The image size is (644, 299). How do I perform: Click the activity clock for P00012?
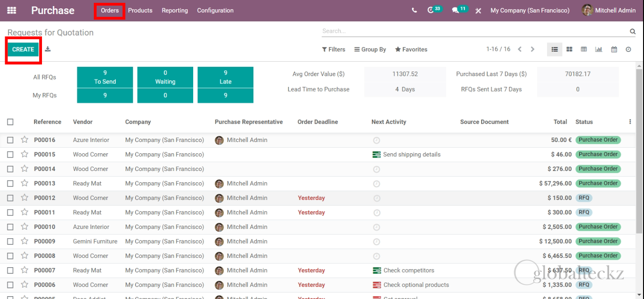[x=377, y=198]
